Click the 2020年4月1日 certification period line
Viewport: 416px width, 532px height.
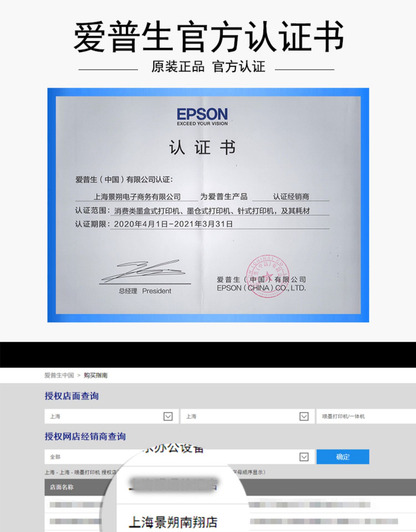pyautogui.click(x=173, y=224)
